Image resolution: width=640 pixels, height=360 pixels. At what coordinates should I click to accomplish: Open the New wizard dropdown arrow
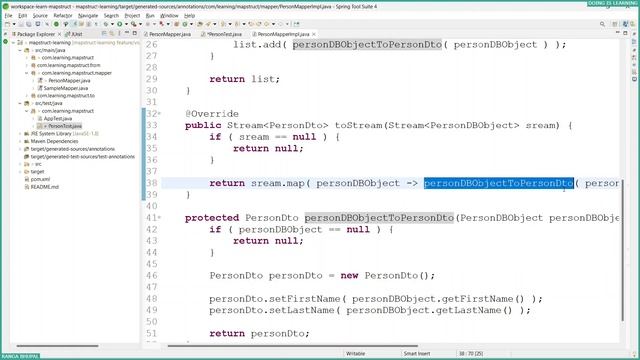[x=14, y=24]
